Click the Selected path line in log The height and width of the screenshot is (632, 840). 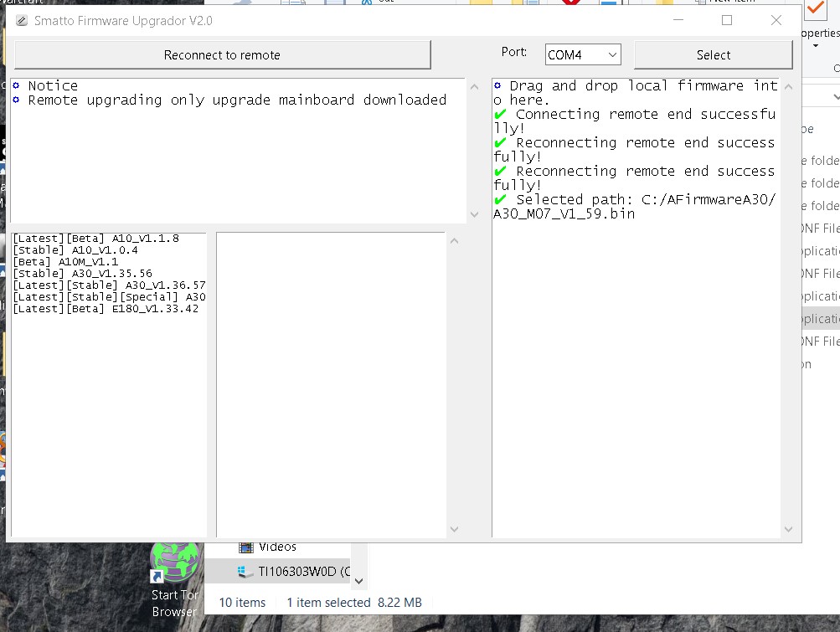[x=636, y=207]
